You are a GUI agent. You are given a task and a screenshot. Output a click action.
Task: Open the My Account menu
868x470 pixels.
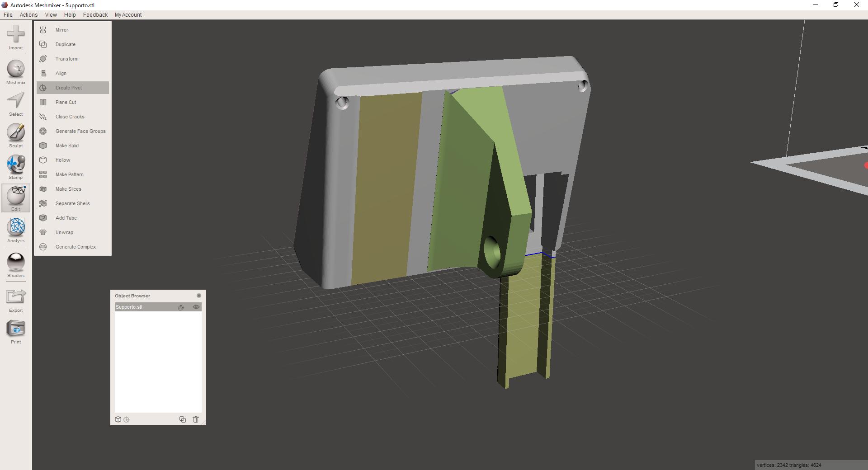click(128, 15)
